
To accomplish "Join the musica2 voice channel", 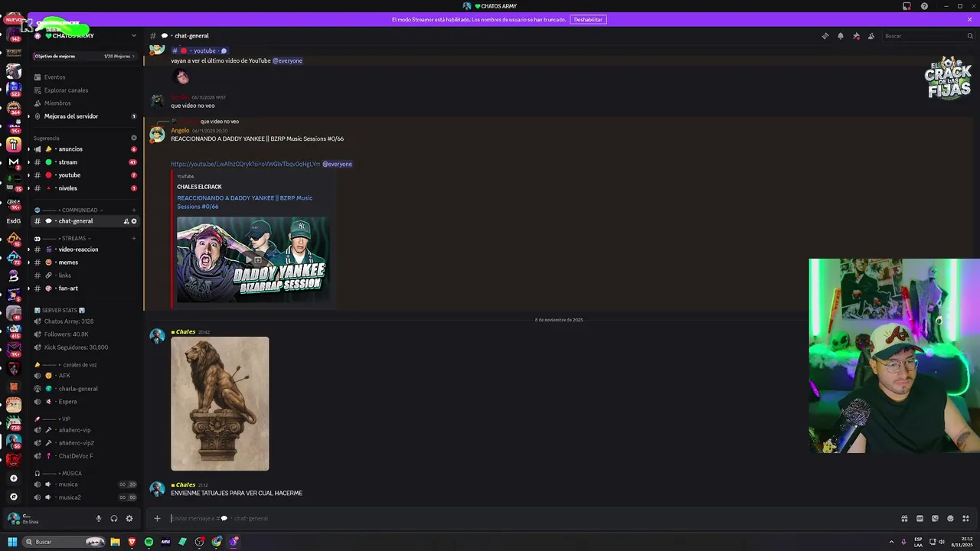I will [x=84, y=497].
